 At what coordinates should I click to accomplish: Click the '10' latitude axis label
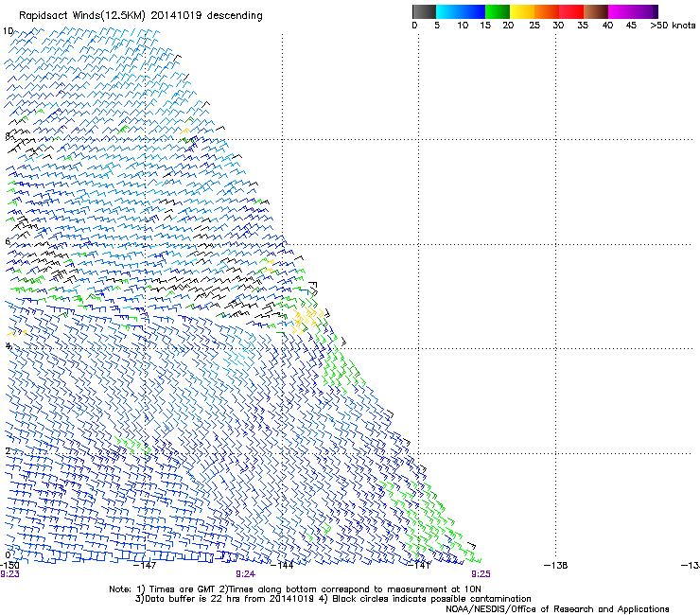coord(8,31)
